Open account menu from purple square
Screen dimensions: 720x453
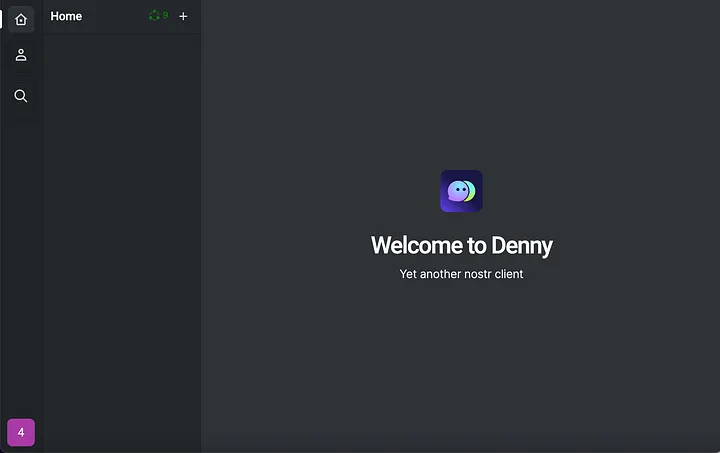click(x=21, y=432)
